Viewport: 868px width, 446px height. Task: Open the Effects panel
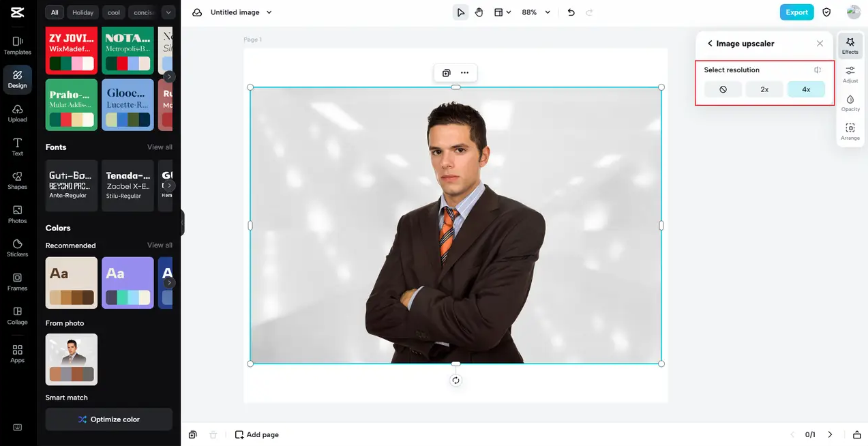click(x=850, y=45)
